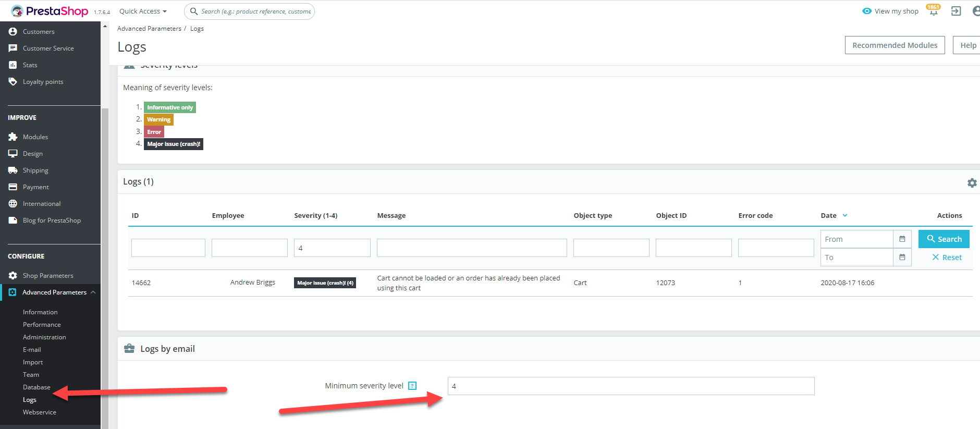
Task: Click the Blog for PrestaShop icon
Action: coord(13,220)
